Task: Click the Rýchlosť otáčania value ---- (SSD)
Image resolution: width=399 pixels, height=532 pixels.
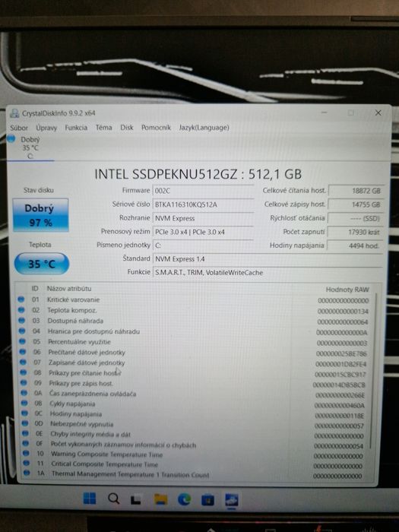Action: click(356, 219)
